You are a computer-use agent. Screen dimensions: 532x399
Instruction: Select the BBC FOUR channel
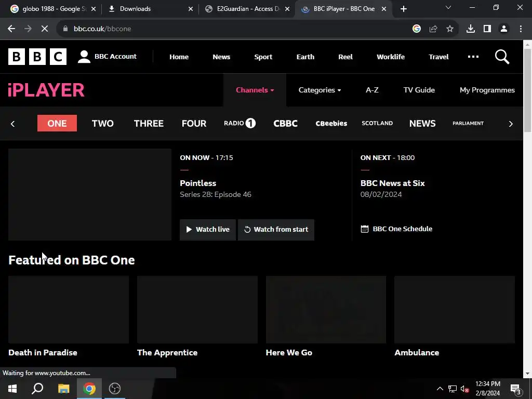(194, 123)
